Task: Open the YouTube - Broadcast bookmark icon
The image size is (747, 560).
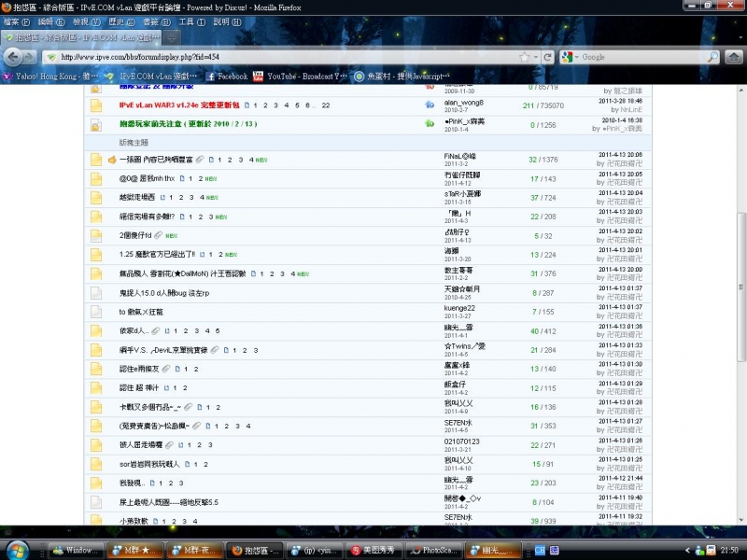Action: pos(255,78)
